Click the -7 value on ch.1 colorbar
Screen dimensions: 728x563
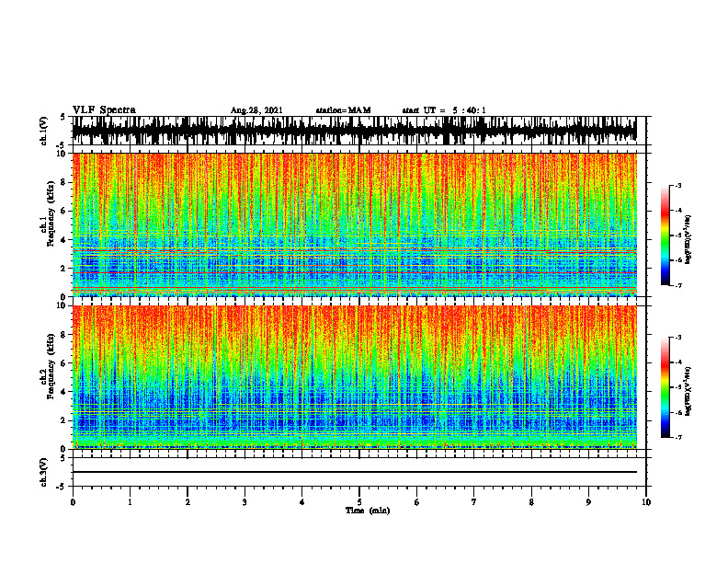coord(677,285)
